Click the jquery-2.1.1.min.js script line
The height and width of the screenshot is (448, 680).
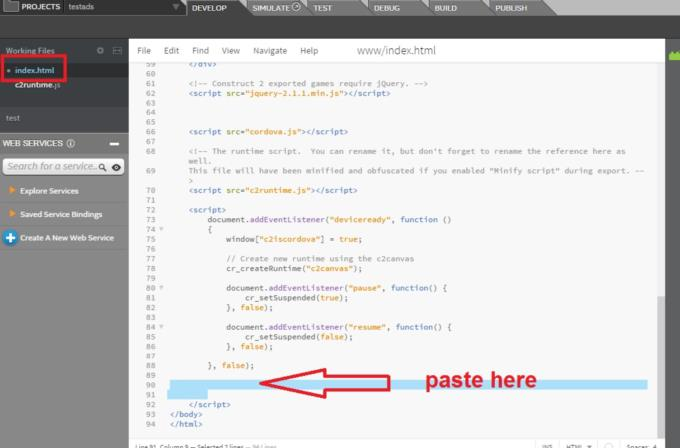pos(289,93)
